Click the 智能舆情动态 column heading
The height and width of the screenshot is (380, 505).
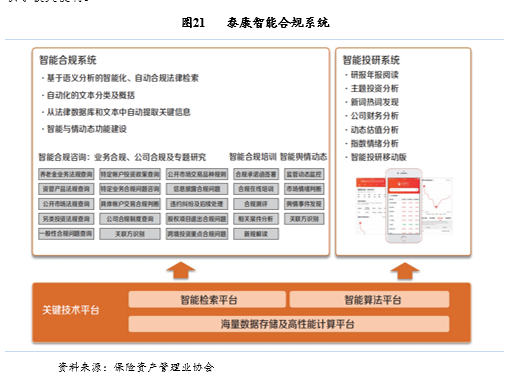pyautogui.click(x=303, y=157)
